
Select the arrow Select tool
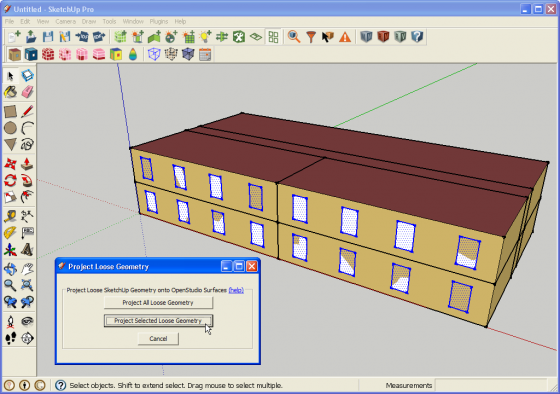click(10, 76)
